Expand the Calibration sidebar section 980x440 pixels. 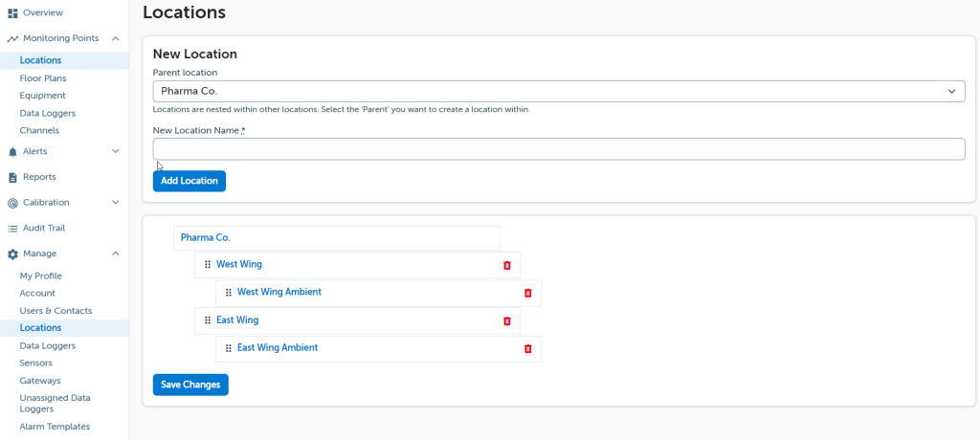(x=115, y=203)
